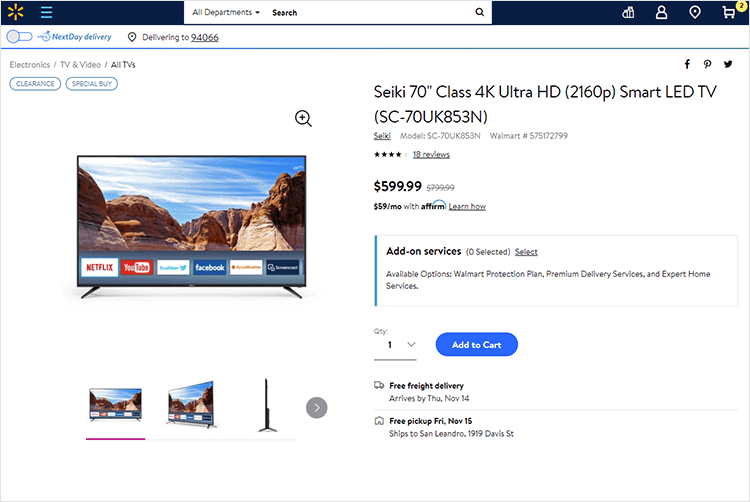This screenshot has height=502, width=750.
Task: Click 'Model: SC-70UK853N' text
Action: 440,136
